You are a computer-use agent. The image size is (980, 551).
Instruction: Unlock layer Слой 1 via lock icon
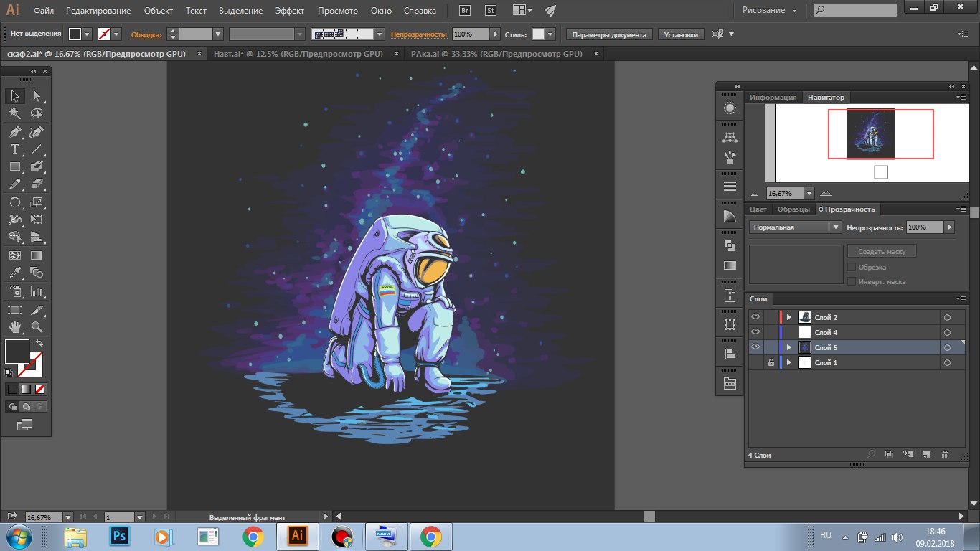pyautogui.click(x=771, y=362)
